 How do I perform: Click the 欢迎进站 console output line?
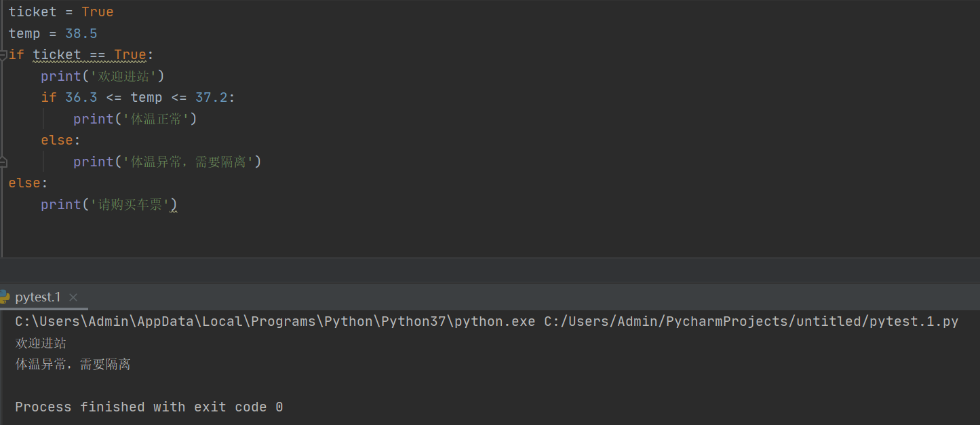pyautogui.click(x=39, y=343)
